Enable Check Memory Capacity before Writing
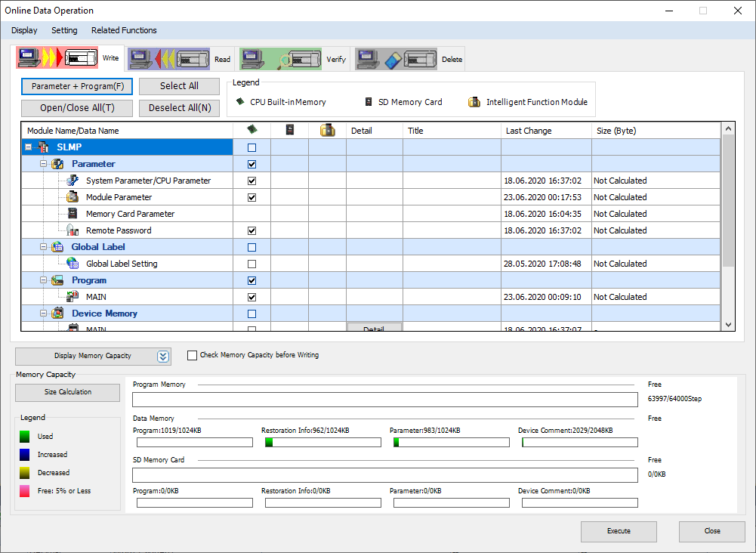This screenshot has height=553, width=756. [192, 355]
